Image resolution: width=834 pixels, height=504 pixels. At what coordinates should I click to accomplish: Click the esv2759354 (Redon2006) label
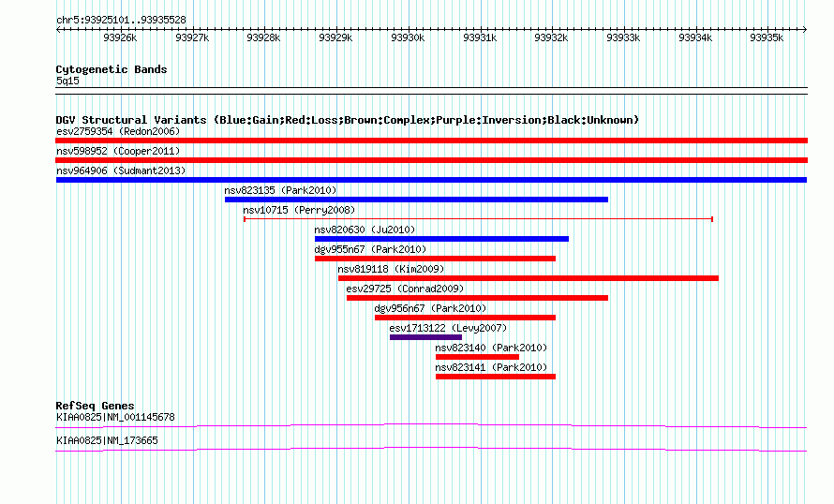118,131
